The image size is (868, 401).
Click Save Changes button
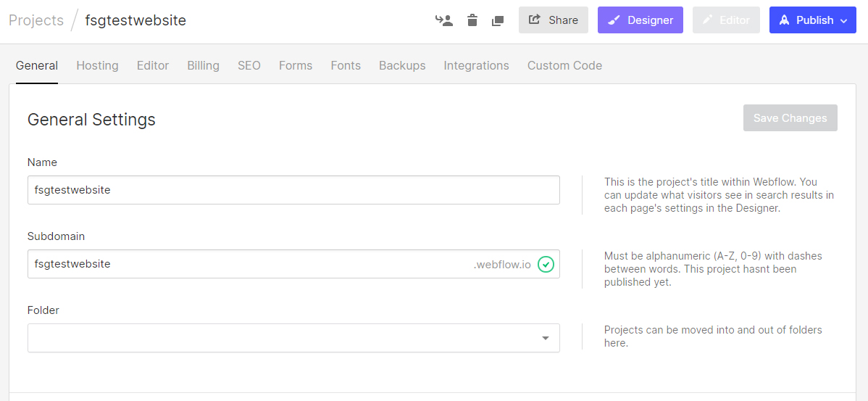click(x=790, y=118)
